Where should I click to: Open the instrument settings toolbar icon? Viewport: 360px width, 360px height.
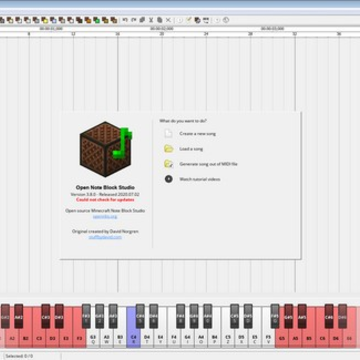[x=197, y=20]
